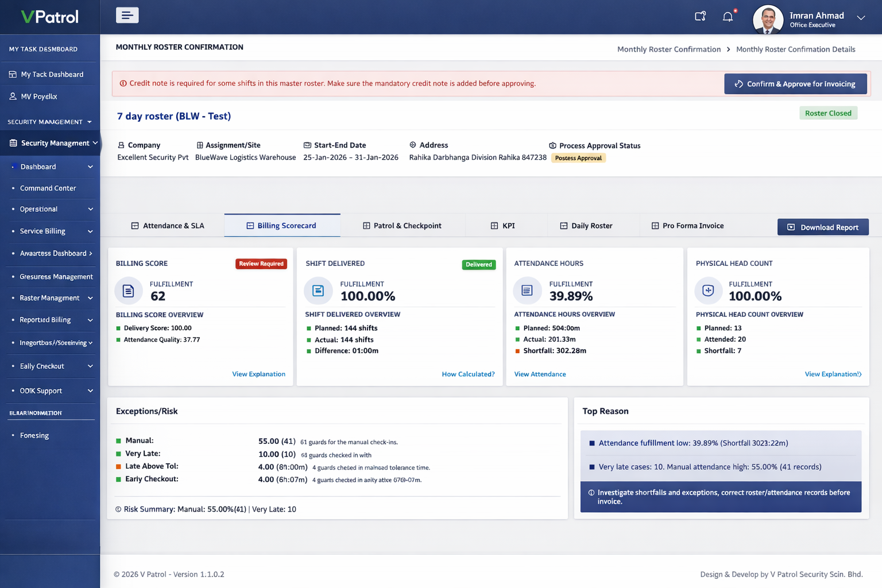Screen dimensions: 882x588
Task: Click the Shift Delivered card icon
Action: point(318,291)
